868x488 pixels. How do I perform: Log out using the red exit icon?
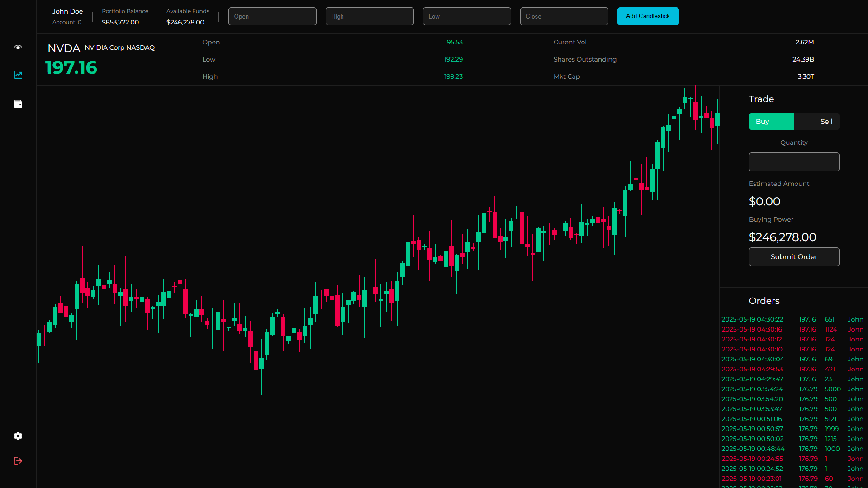(x=18, y=460)
